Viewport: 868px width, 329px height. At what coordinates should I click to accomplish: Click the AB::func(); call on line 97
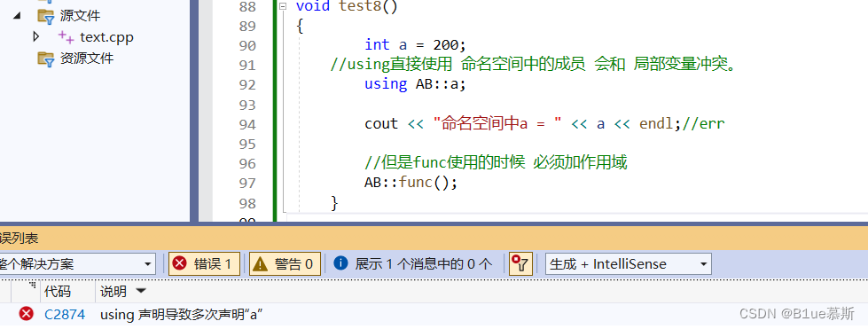(411, 183)
